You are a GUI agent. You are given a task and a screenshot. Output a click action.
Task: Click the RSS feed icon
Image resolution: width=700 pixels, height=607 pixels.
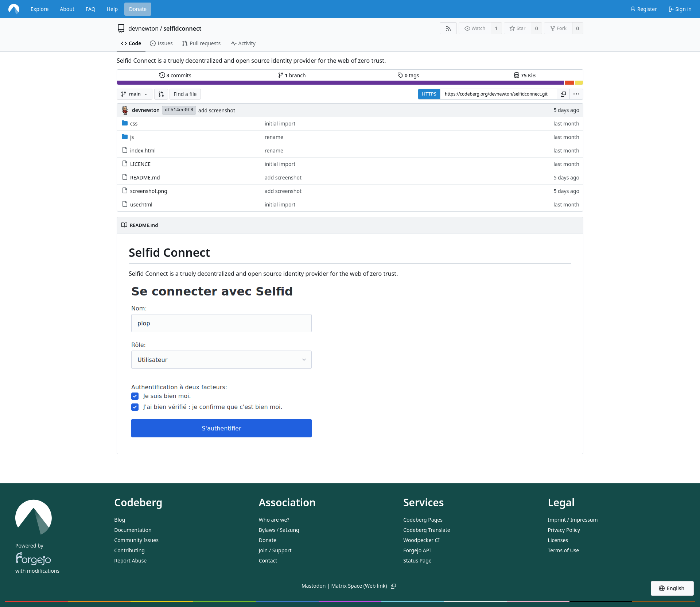click(448, 28)
